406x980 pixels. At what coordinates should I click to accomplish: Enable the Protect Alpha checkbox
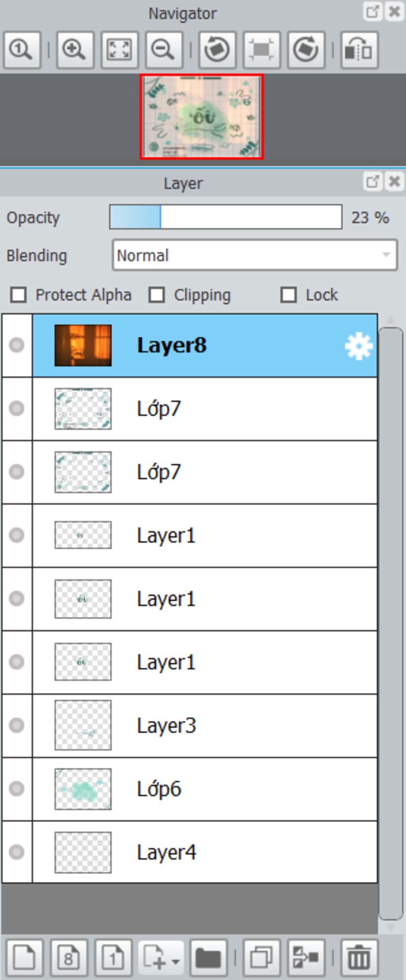pyautogui.click(x=19, y=295)
